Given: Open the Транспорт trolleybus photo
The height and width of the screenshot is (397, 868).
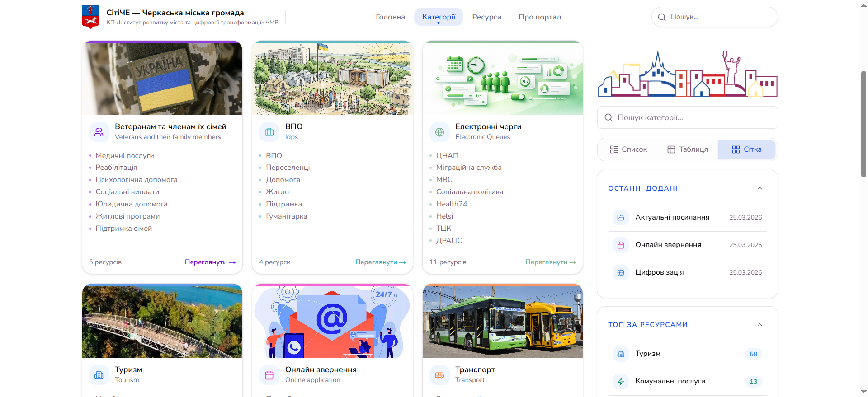Looking at the screenshot, I should pos(503,322).
